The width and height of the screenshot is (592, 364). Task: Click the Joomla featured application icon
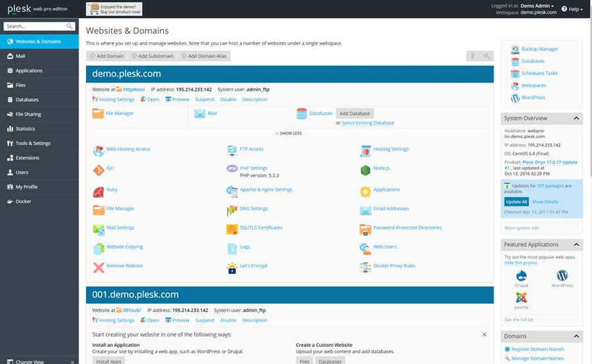[x=522, y=298]
